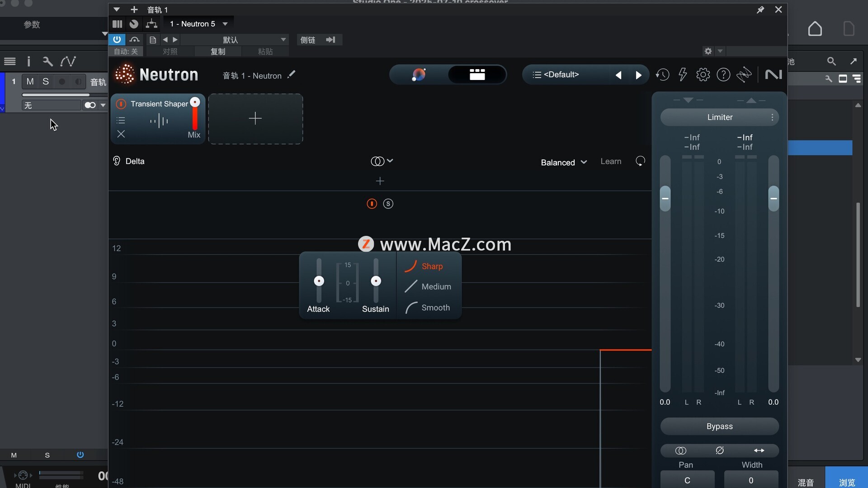Open the wrench tools icon in track panel
The image size is (868, 488).
point(47,61)
